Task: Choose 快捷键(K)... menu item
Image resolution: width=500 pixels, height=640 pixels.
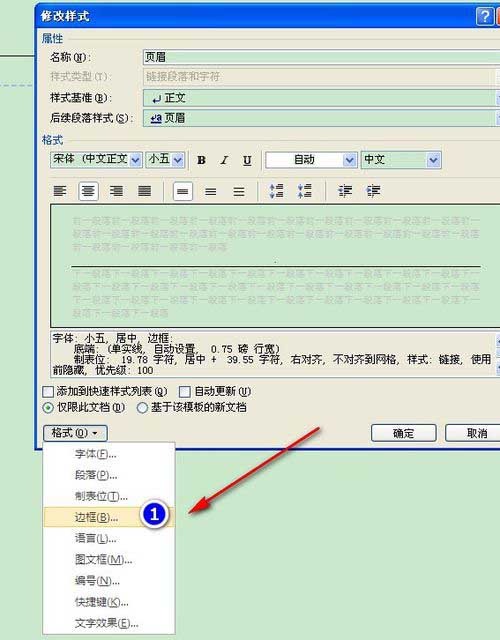Action: (109, 602)
